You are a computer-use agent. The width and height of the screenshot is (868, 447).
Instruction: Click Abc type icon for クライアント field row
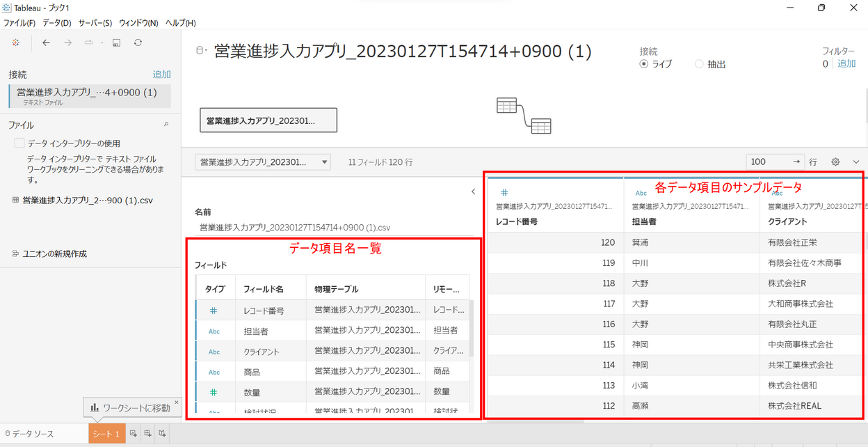pyautogui.click(x=214, y=352)
